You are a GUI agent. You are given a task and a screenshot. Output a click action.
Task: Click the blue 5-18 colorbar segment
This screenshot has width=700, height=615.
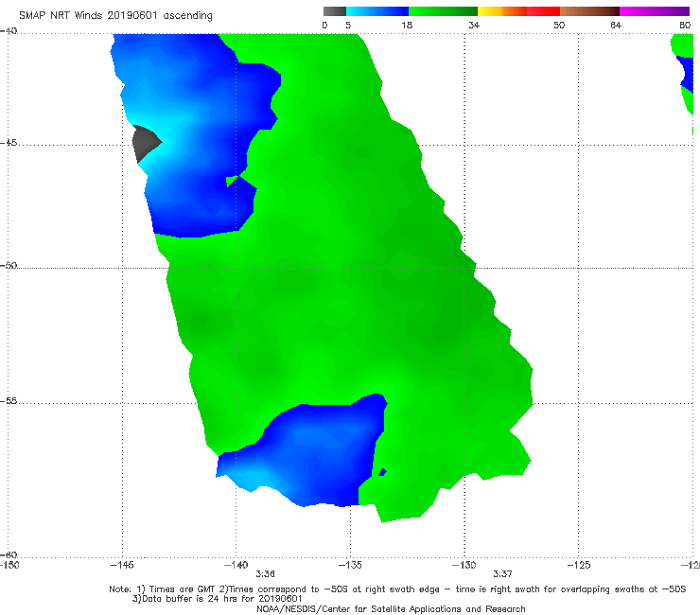(x=377, y=11)
